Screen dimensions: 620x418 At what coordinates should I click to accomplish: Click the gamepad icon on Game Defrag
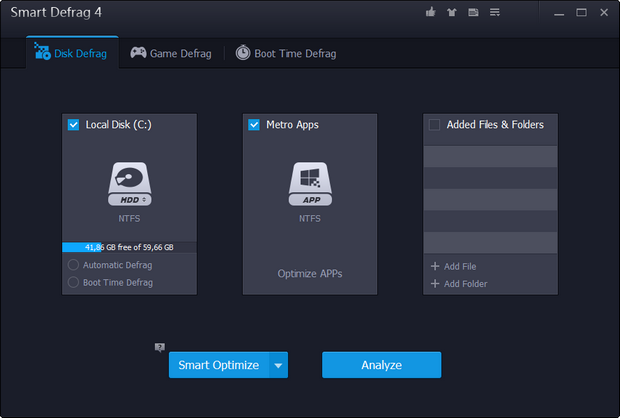138,53
